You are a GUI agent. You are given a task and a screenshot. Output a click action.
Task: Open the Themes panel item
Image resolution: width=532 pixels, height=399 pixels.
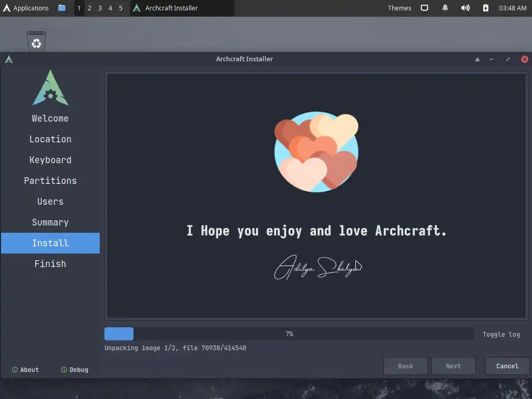400,8
